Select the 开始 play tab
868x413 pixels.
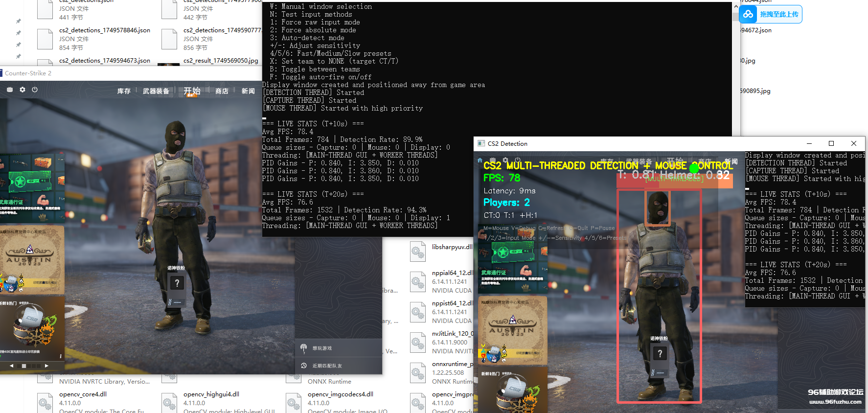coord(192,91)
